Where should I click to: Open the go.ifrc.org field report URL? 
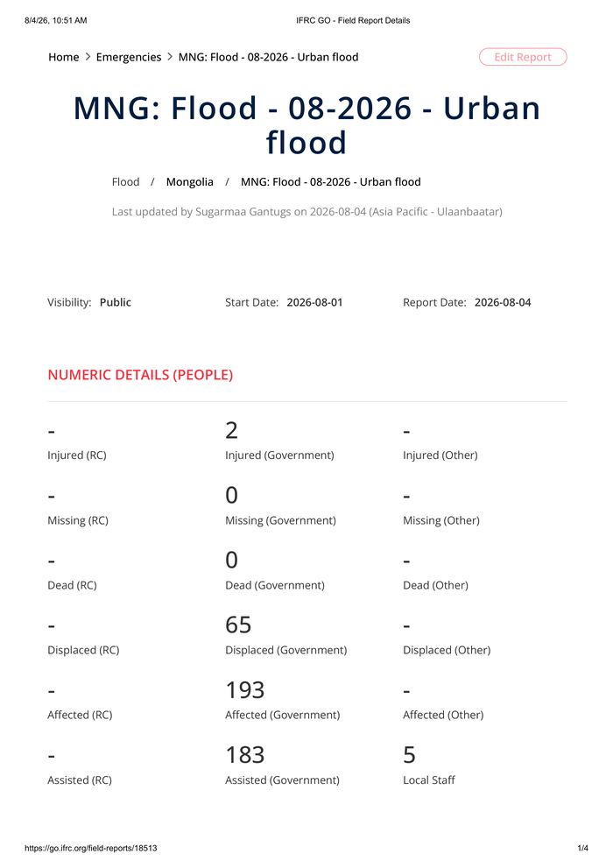pyautogui.click(x=91, y=848)
